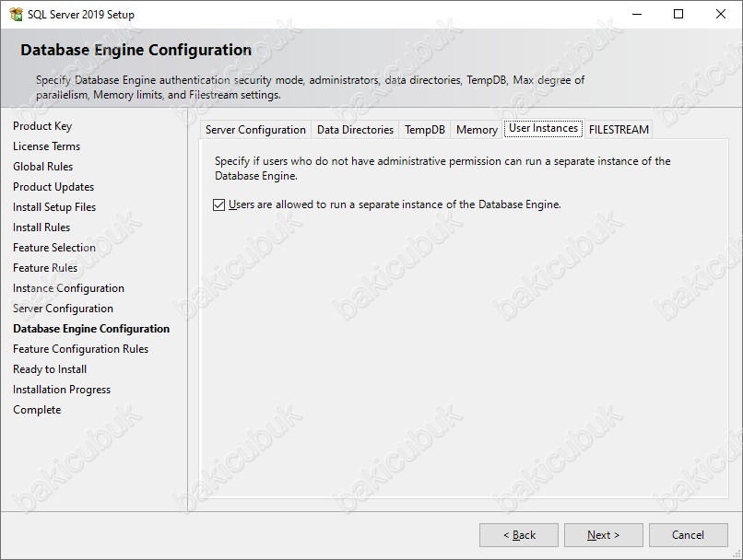Click Installation Progress step
This screenshot has width=743, height=560.
pyautogui.click(x=62, y=390)
